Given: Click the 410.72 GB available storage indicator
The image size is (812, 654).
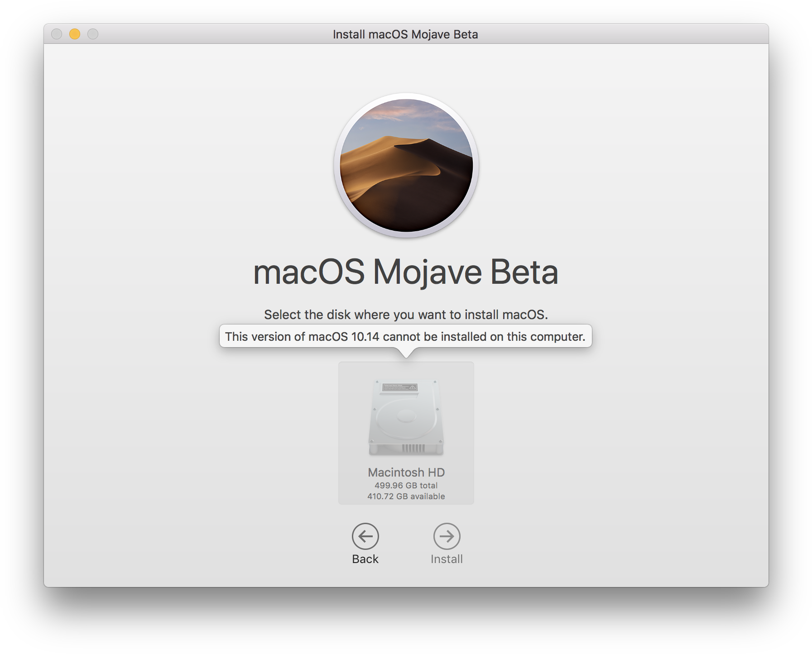Looking at the screenshot, I should click(406, 496).
